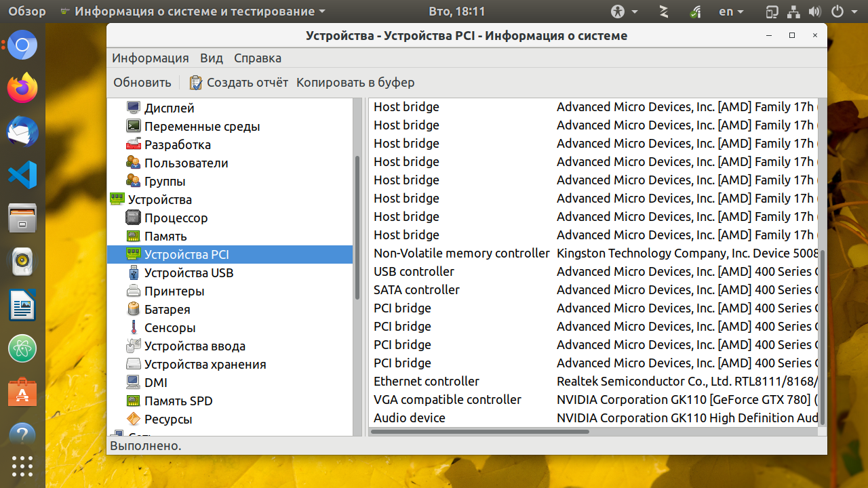Click the Processor chip icon in sidebar
The width and height of the screenshot is (868, 488).
click(x=134, y=218)
